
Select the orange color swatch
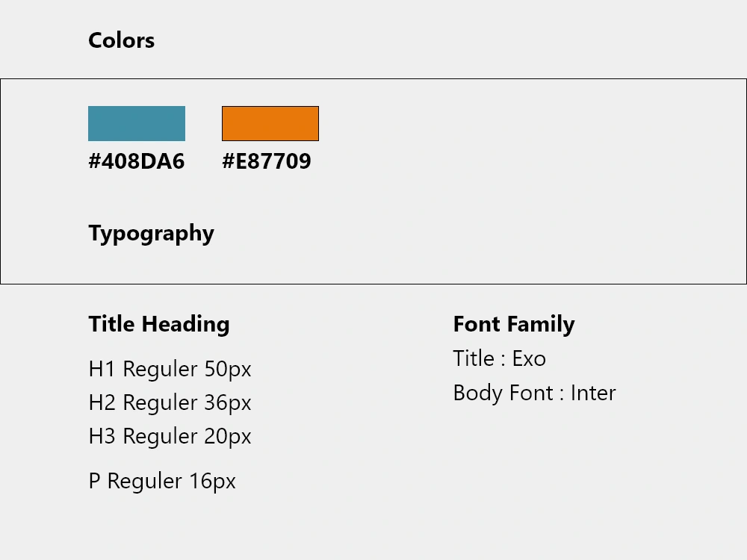(270, 123)
